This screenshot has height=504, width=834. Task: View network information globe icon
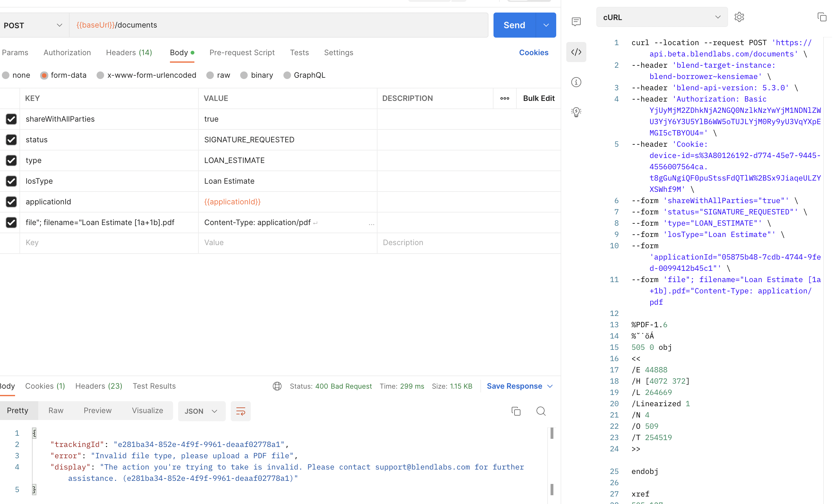277,386
